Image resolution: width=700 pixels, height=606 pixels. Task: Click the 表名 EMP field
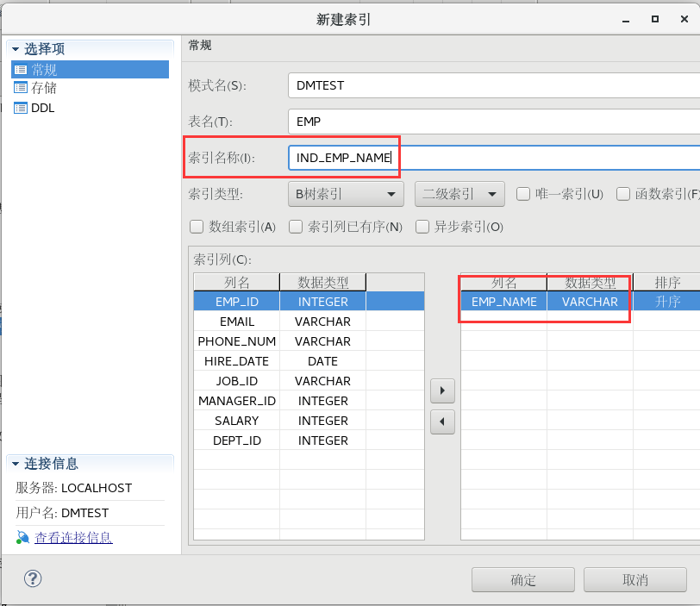click(x=494, y=122)
